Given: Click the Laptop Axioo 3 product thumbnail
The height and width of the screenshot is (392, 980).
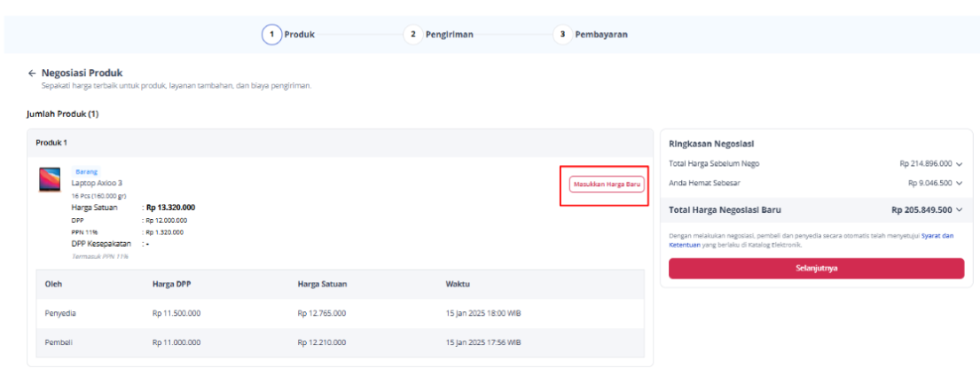Looking at the screenshot, I should click(50, 179).
